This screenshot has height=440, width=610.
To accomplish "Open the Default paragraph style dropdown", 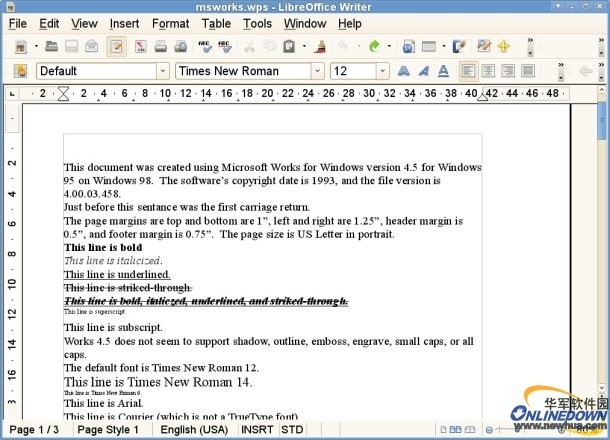I will [x=163, y=71].
